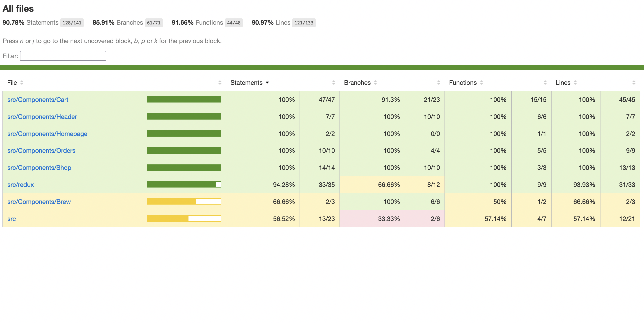Image resolution: width=644 pixels, height=323 pixels.
Task: Click descending sort arrow beside Statements header
Action: 267,83
